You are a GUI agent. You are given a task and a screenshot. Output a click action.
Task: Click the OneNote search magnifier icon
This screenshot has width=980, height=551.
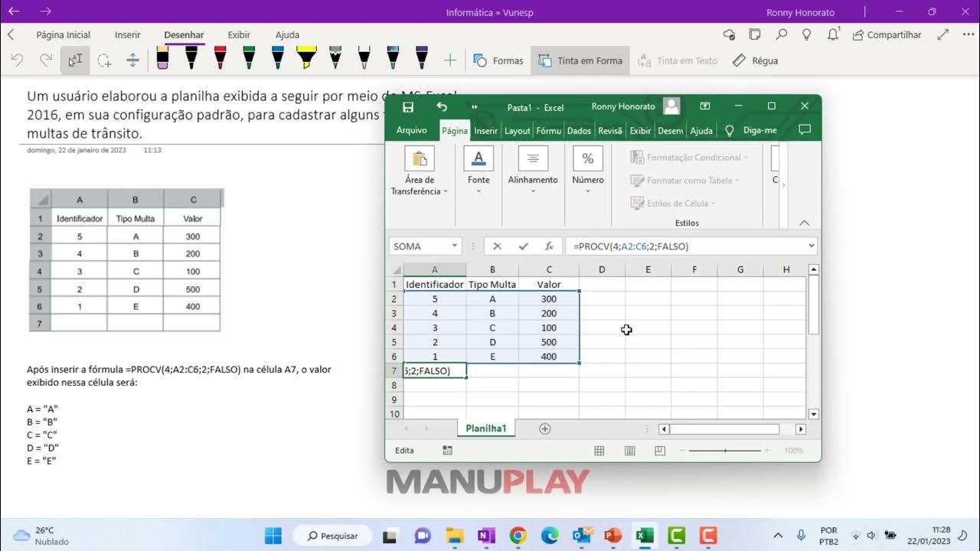point(781,34)
